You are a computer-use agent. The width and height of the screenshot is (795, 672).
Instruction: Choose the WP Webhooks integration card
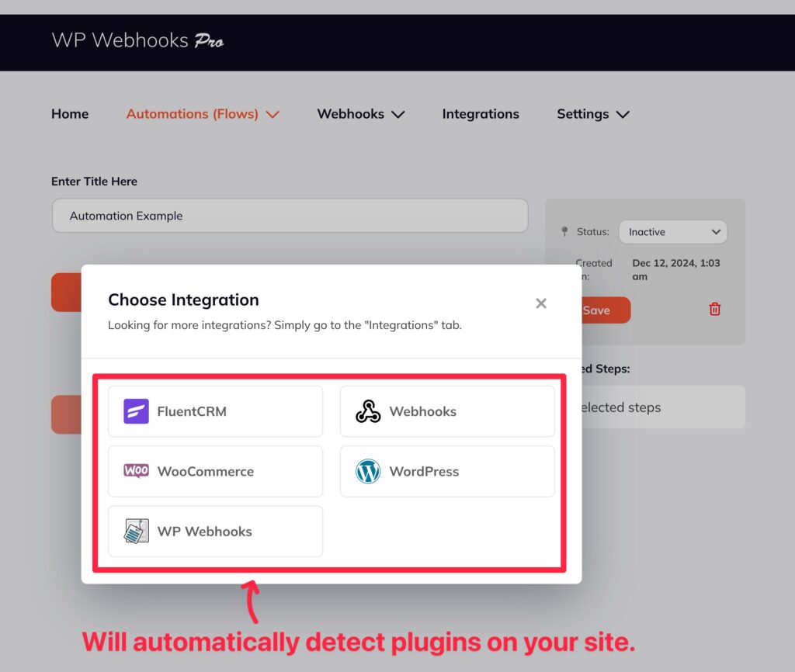coord(216,531)
